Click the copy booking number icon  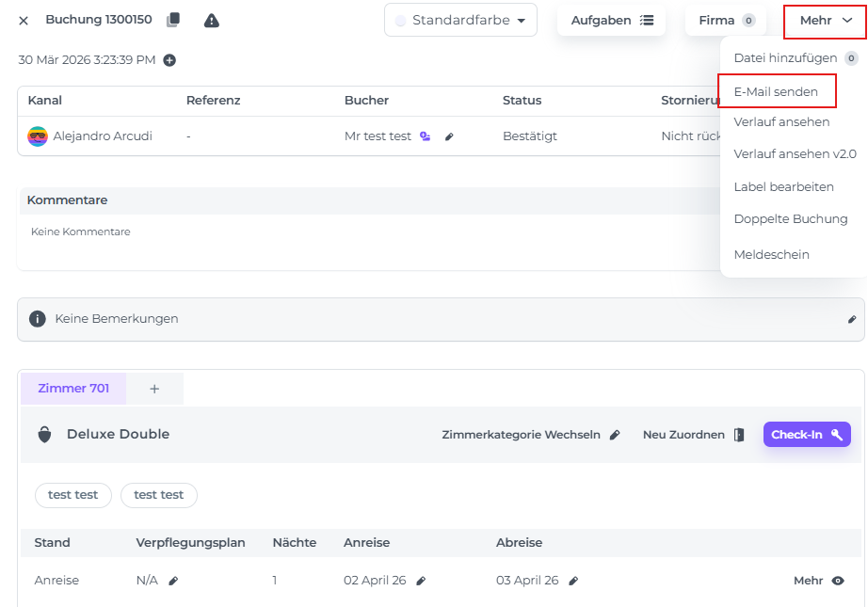172,21
